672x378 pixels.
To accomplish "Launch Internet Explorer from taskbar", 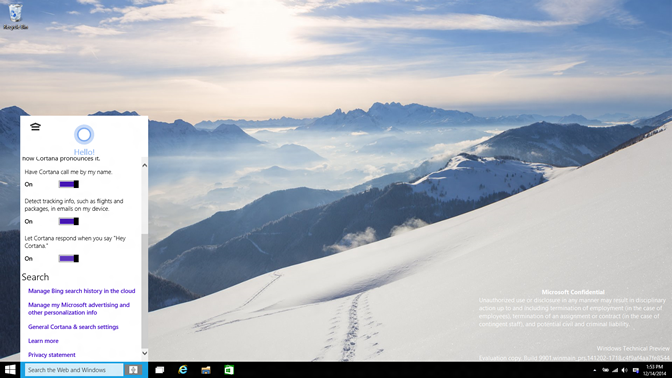I will [183, 369].
